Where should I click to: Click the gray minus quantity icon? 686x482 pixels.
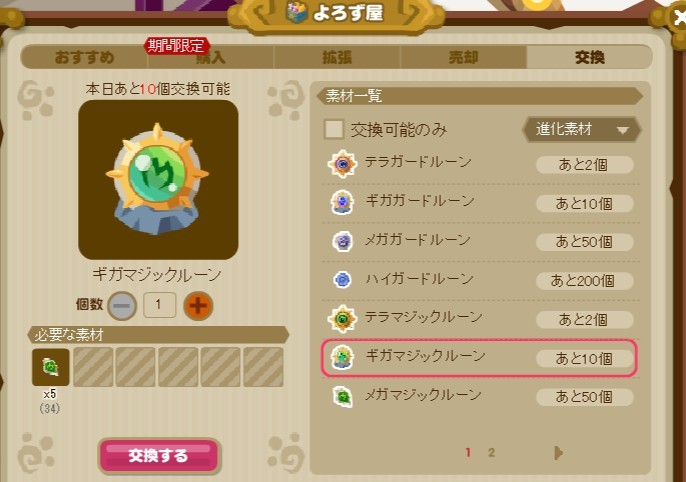pyautogui.click(x=122, y=305)
